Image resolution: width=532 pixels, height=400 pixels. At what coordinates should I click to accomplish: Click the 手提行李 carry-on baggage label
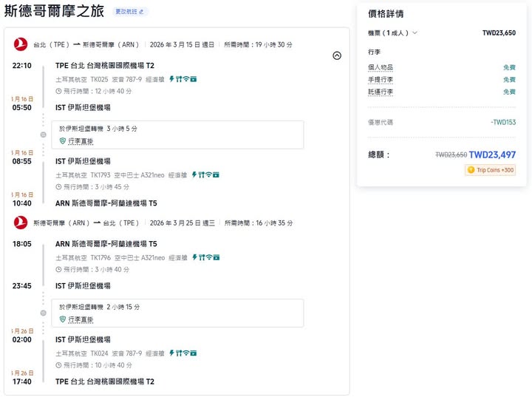(x=380, y=80)
